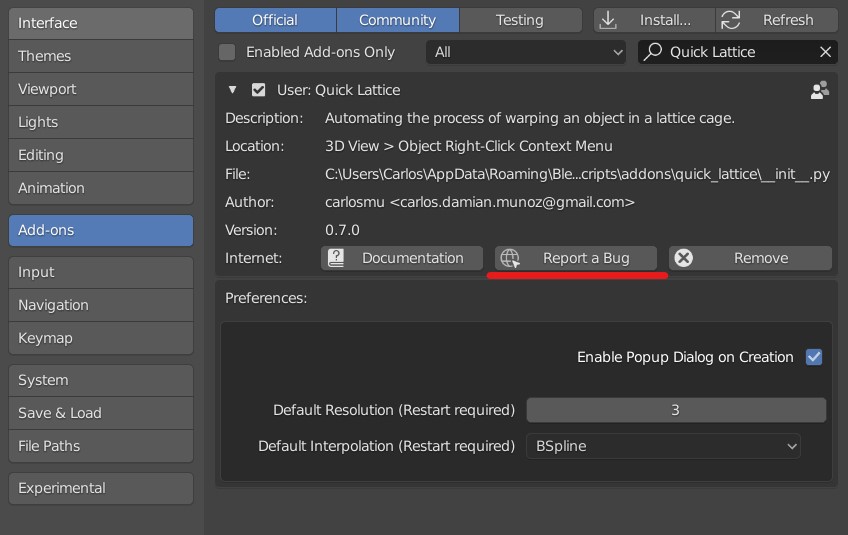The height and width of the screenshot is (535, 848).
Task: Collapse the Quick Lattice add-on details
Action: pos(233,90)
